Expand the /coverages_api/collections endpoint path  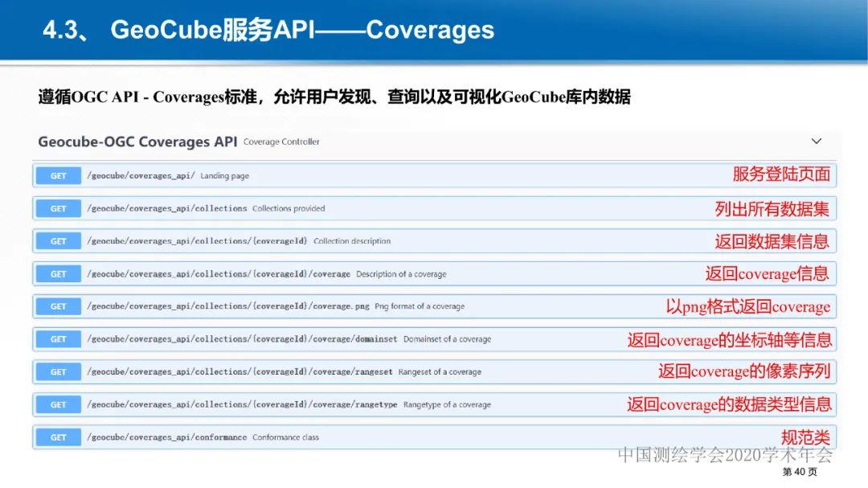[166, 208]
